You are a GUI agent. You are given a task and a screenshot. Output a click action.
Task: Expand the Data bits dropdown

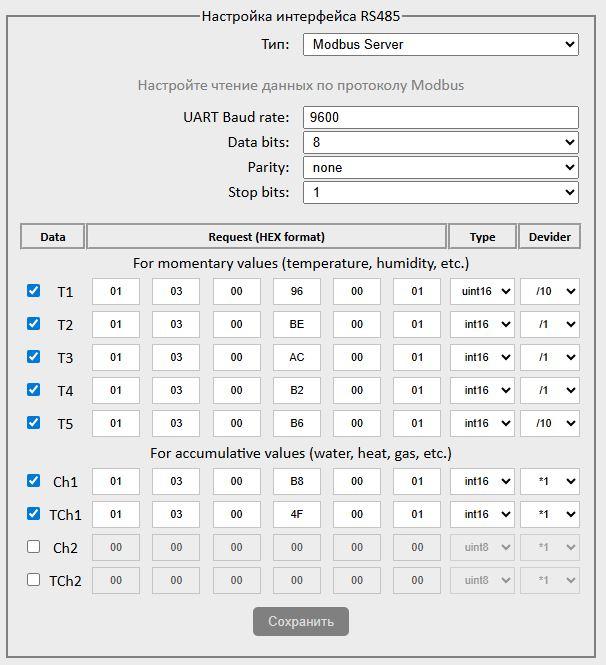[441, 142]
